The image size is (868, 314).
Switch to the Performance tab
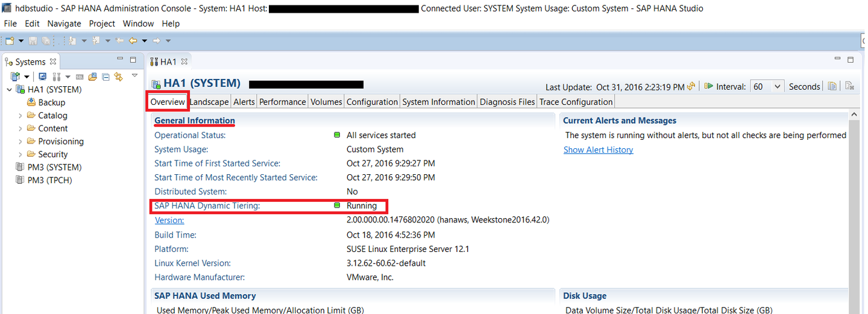pos(283,102)
